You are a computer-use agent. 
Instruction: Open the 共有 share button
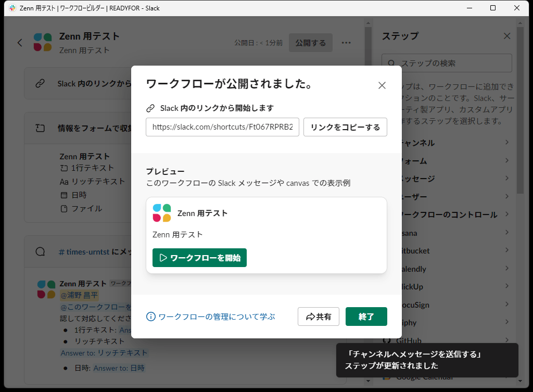[x=319, y=317]
